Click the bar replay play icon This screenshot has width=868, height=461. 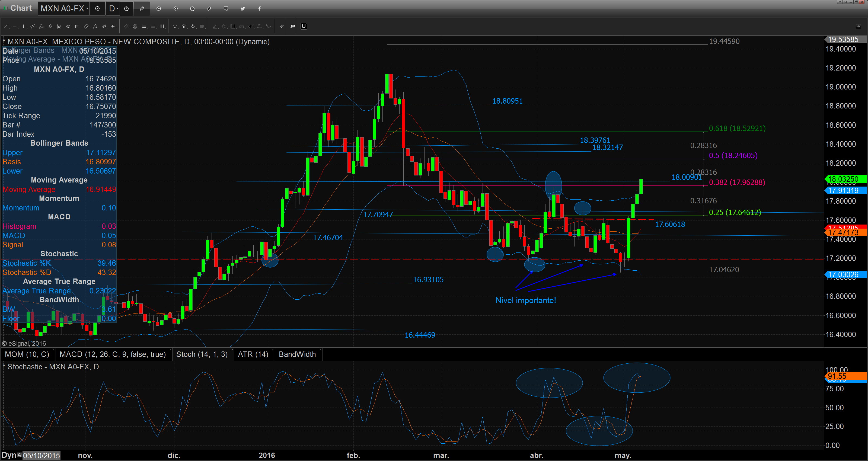[175, 8]
